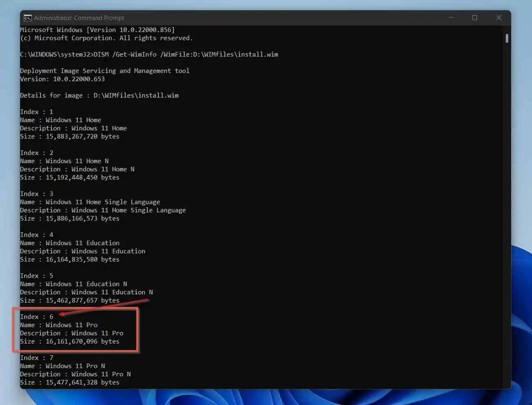
Task: Click 'Description : Windows 11 Home Single Language'
Action: [103, 210]
